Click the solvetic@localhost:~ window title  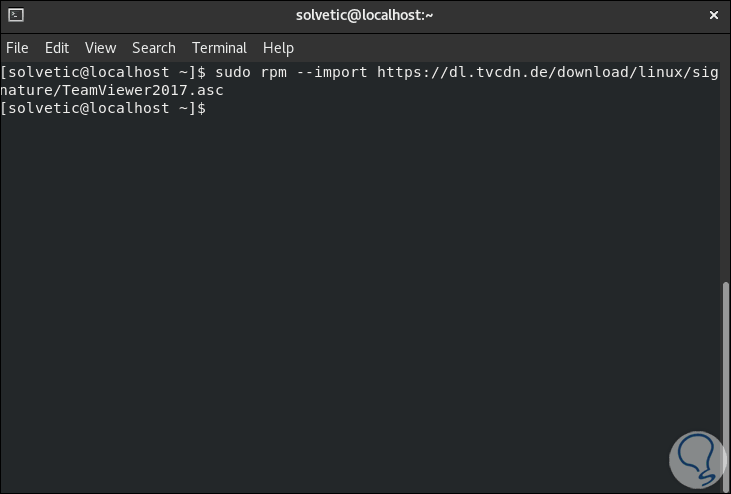pos(365,15)
